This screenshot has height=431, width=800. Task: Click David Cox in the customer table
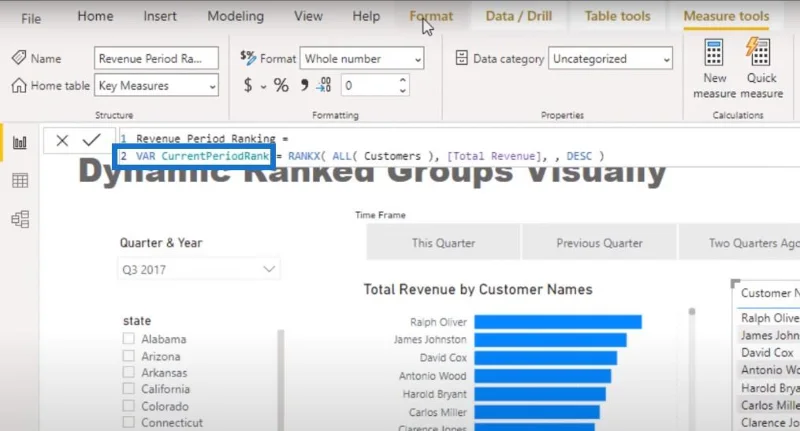tap(767, 352)
